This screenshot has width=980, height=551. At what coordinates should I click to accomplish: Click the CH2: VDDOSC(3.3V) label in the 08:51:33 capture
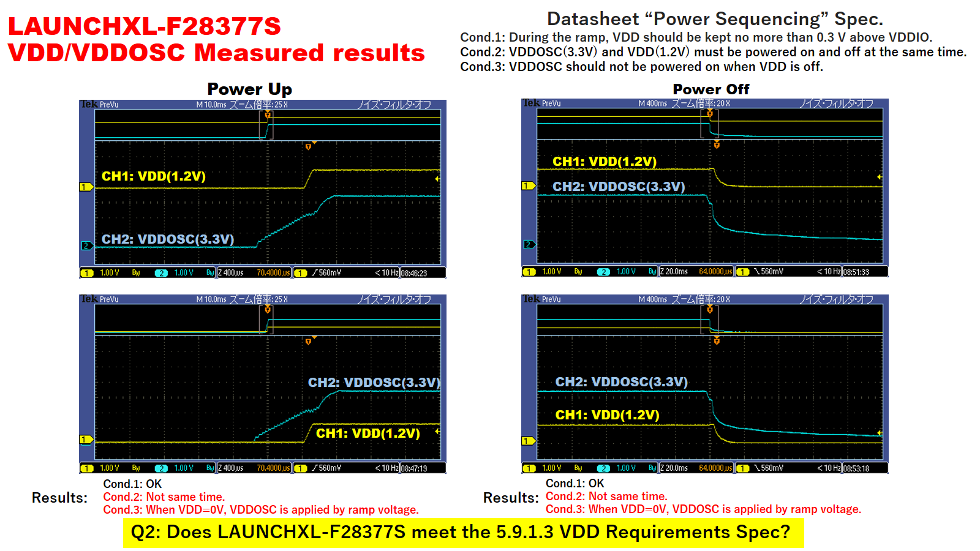[619, 187]
